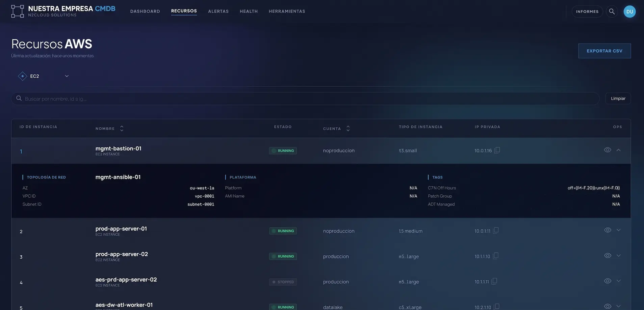Click the STOPPED status badge
The image size is (644, 310).
283,282
